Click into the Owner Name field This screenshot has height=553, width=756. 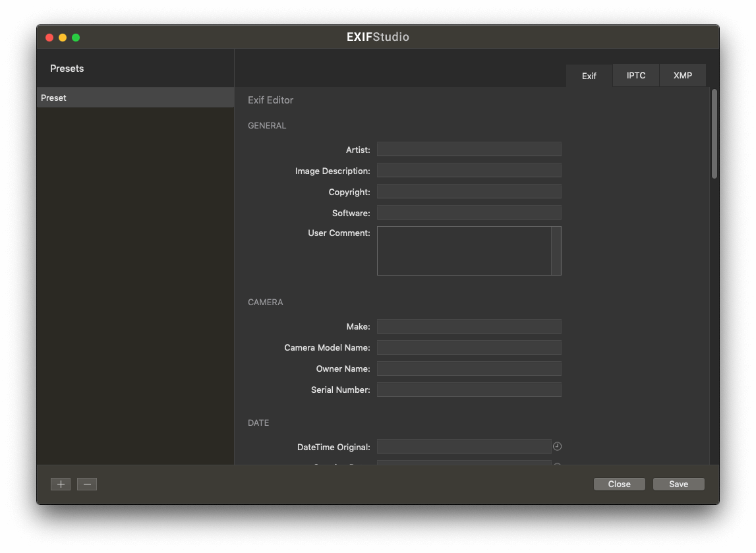(x=469, y=369)
